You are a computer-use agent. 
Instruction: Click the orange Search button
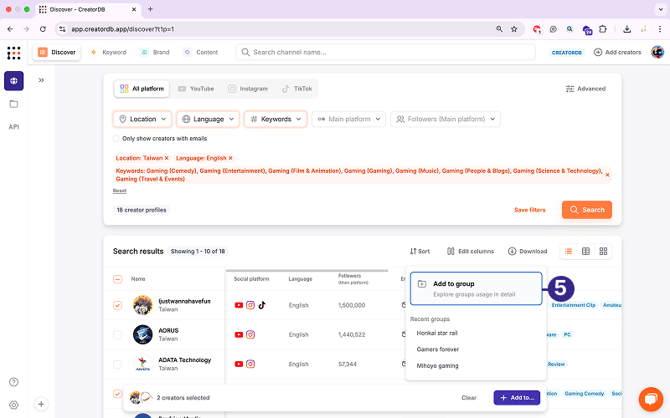point(587,210)
